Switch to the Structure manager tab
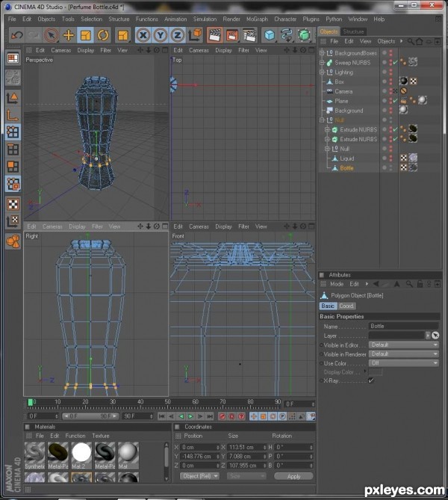The image size is (448, 500). (x=353, y=31)
